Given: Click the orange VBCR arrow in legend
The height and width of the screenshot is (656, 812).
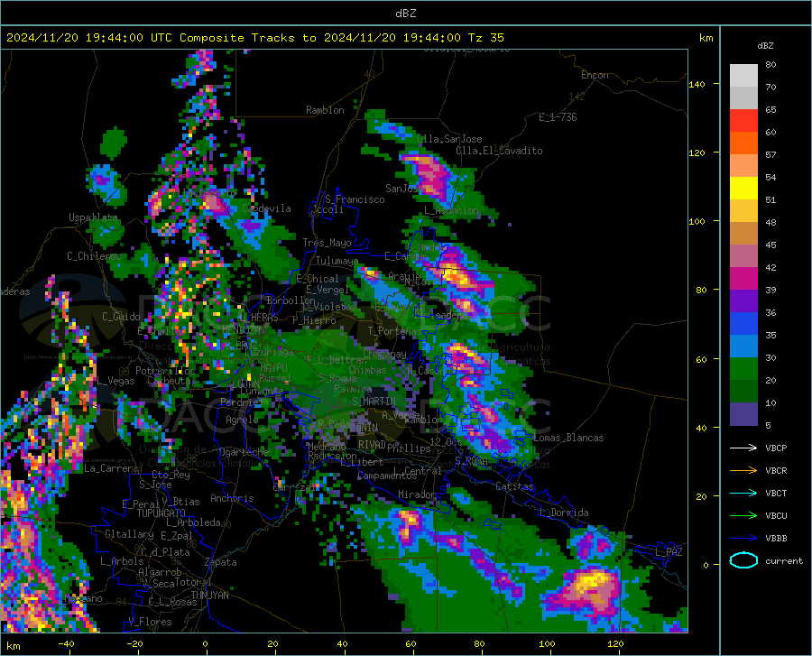Looking at the screenshot, I should [x=743, y=471].
